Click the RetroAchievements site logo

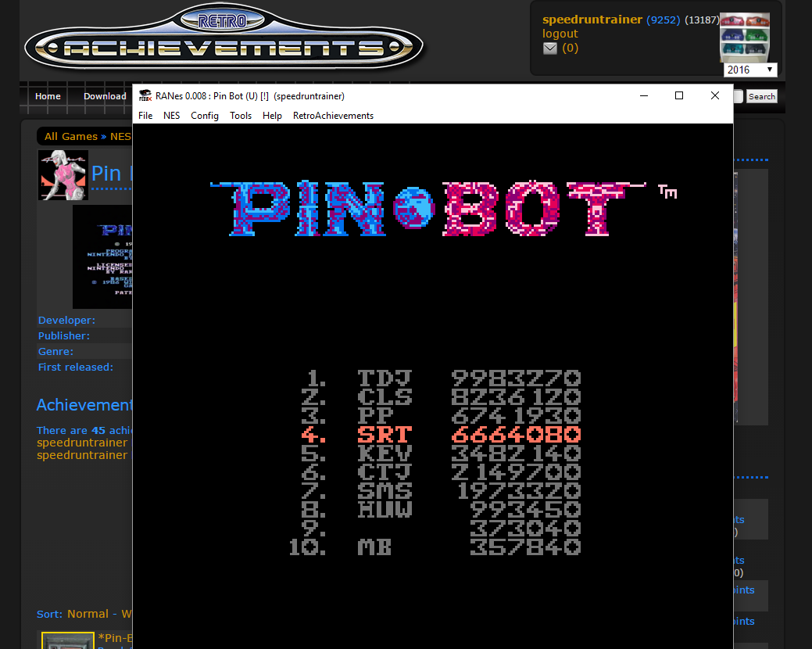[224, 41]
